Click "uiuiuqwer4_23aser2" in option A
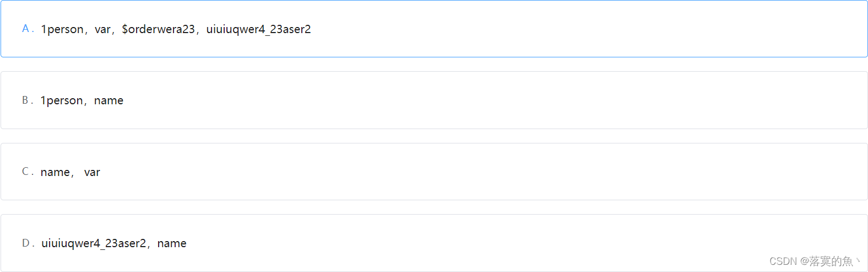The width and height of the screenshot is (868, 272). (258, 29)
